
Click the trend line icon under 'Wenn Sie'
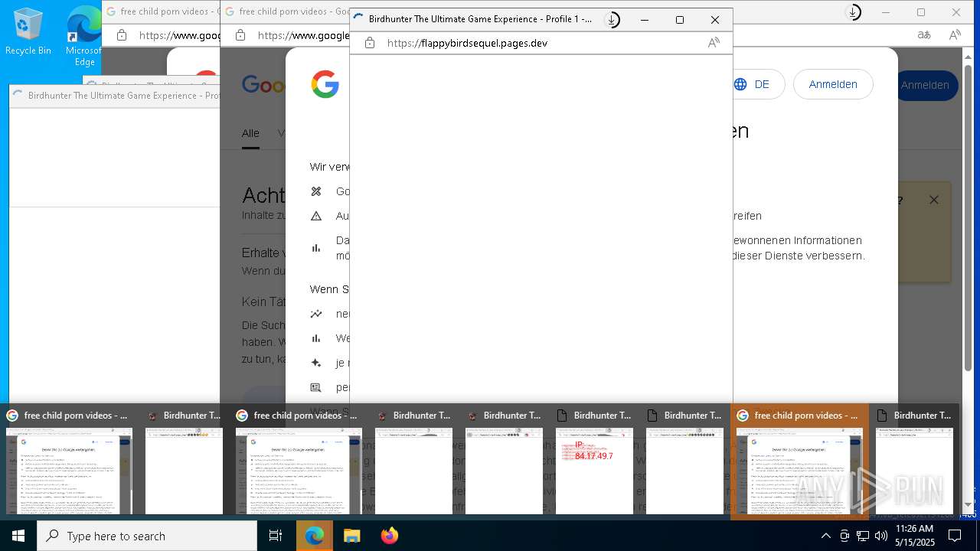pyautogui.click(x=316, y=314)
